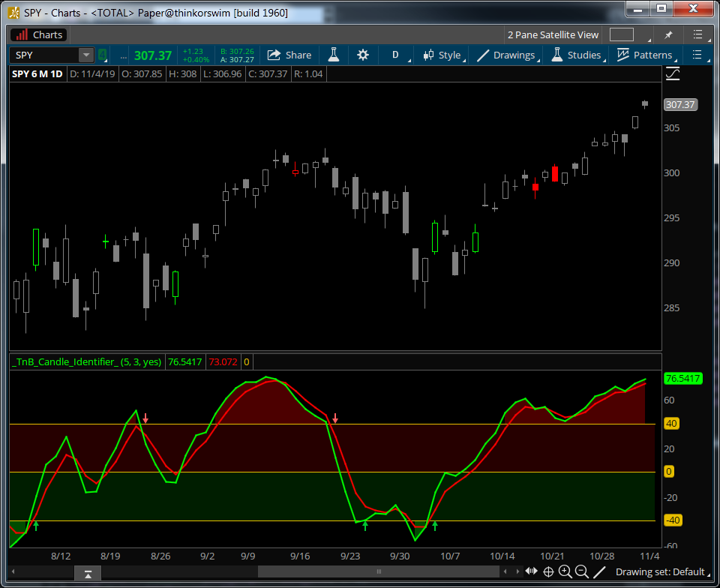Click the L: 306.96 low value
The height and width of the screenshot is (588, 720).
point(222,74)
